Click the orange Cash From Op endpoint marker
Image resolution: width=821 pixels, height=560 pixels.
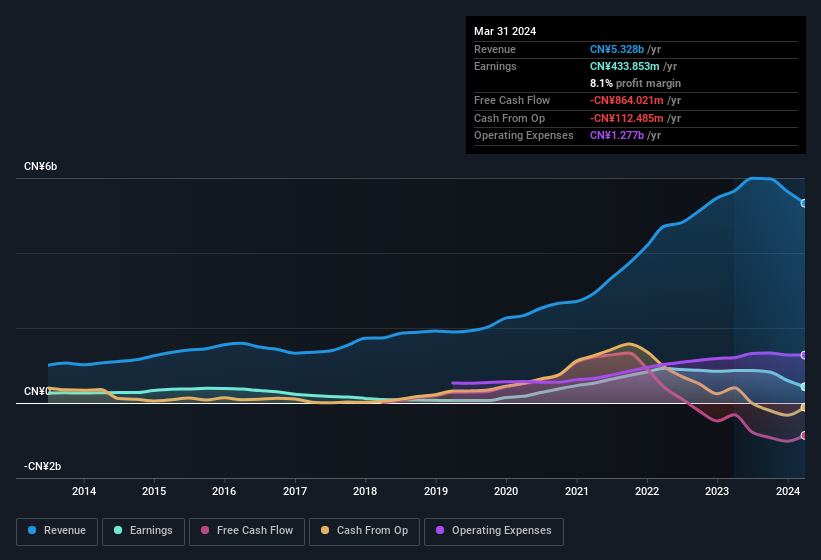coord(804,407)
